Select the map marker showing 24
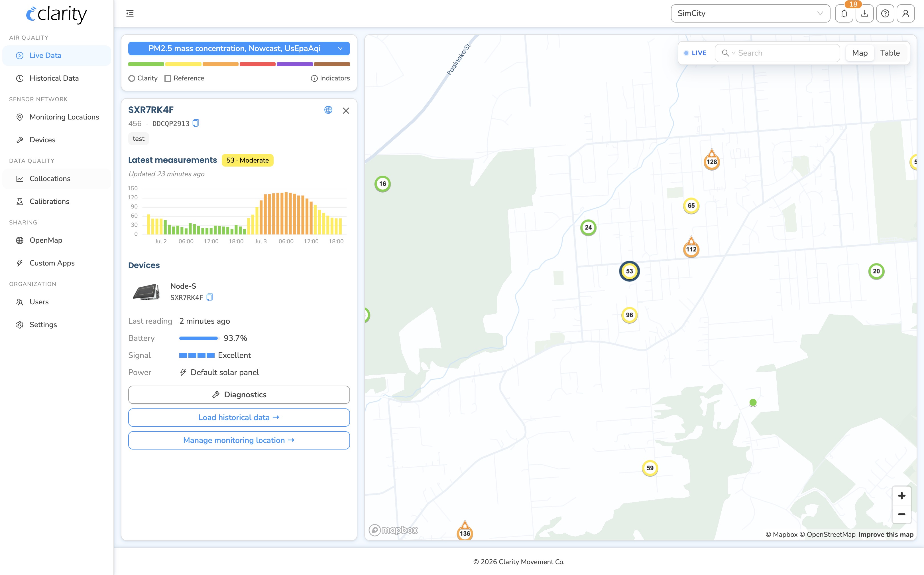Viewport: 924px width, 575px height. 588,227
